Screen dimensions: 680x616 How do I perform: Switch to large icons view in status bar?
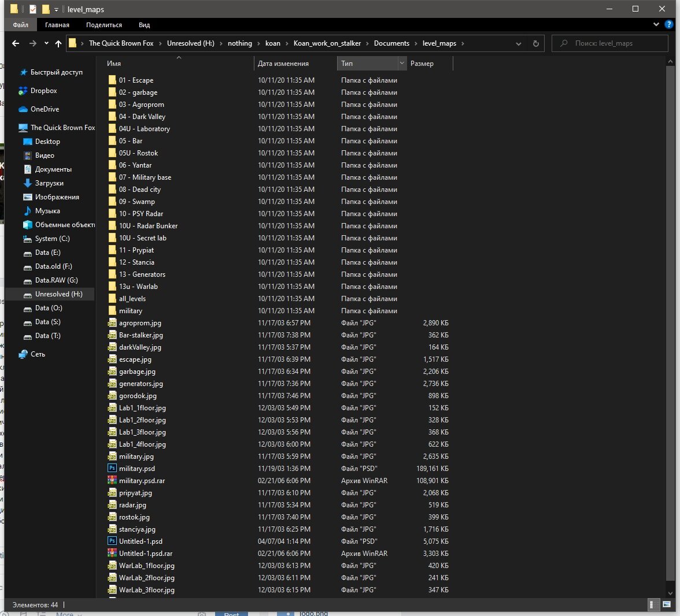[x=667, y=604]
